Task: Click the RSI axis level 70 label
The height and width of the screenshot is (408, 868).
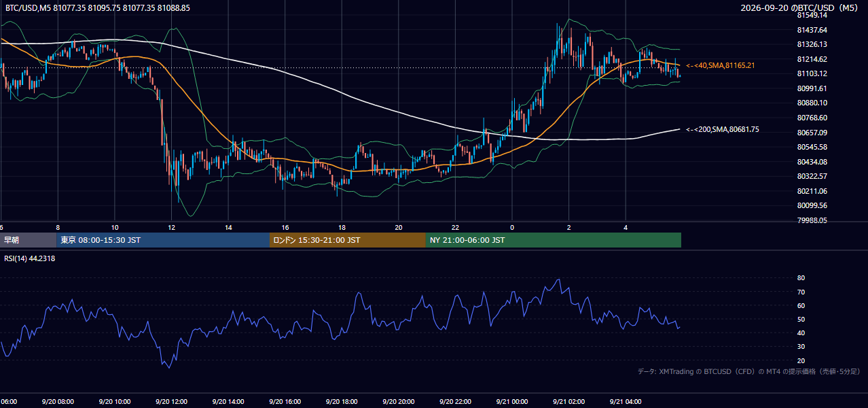Action: [801, 292]
